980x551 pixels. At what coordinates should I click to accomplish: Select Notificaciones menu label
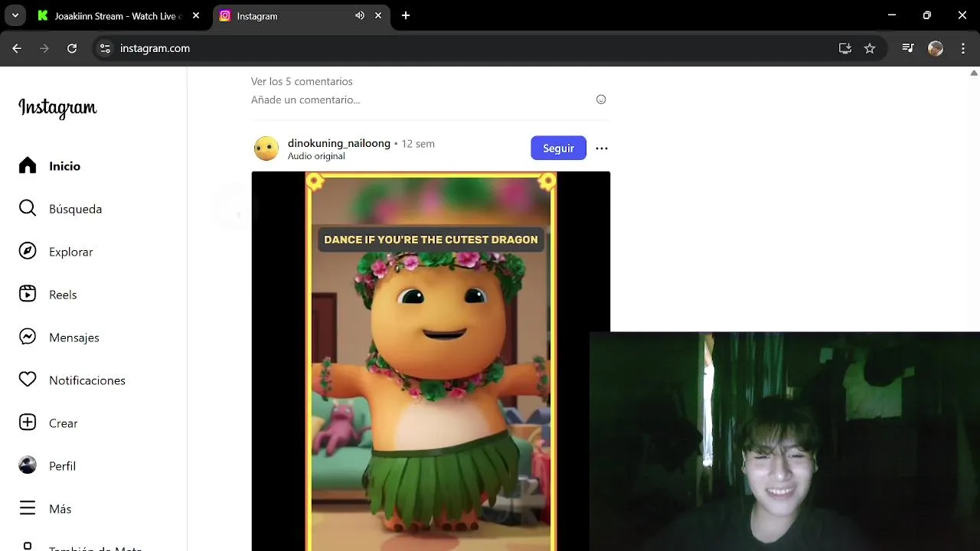[87, 380]
